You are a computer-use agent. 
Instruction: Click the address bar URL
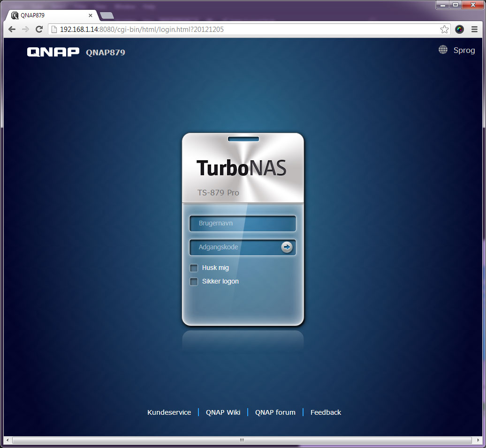142,30
